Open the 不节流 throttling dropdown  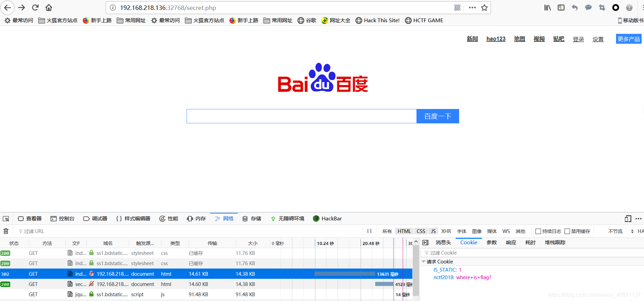click(621, 231)
